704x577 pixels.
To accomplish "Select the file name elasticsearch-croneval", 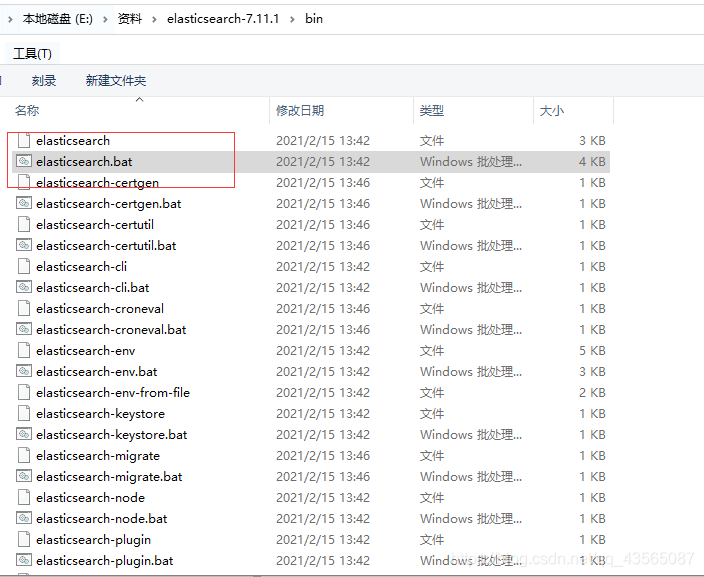I will pos(100,309).
